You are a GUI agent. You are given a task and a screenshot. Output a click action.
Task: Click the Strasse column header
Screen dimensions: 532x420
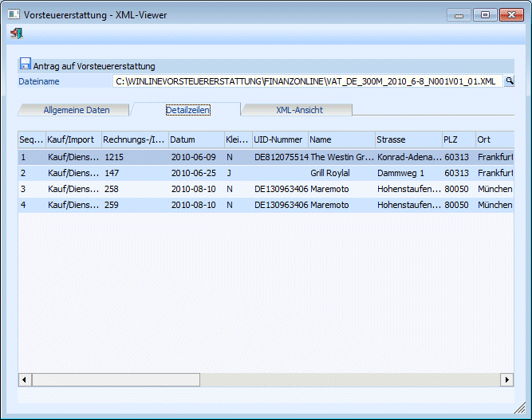pyautogui.click(x=408, y=139)
